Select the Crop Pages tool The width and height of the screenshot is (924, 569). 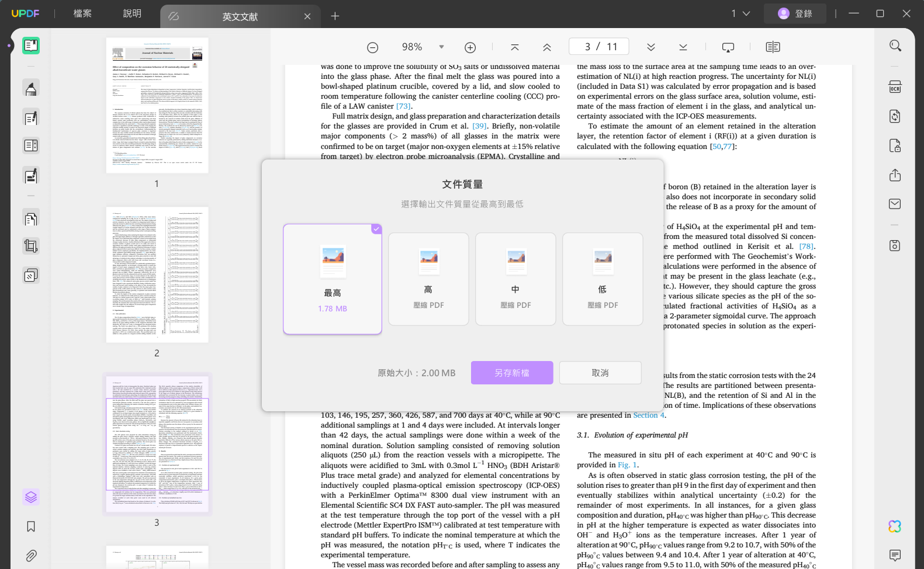pyautogui.click(x=31, y=246)
